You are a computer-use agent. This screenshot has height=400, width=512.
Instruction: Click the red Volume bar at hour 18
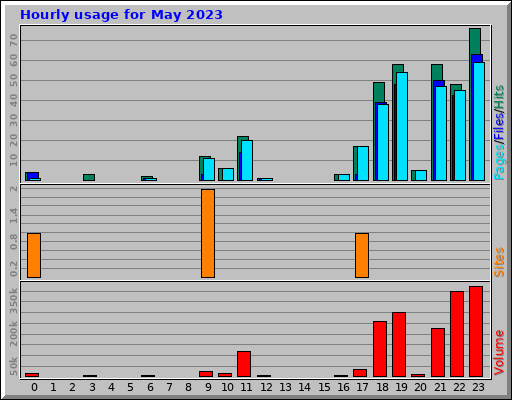[380, 349]
